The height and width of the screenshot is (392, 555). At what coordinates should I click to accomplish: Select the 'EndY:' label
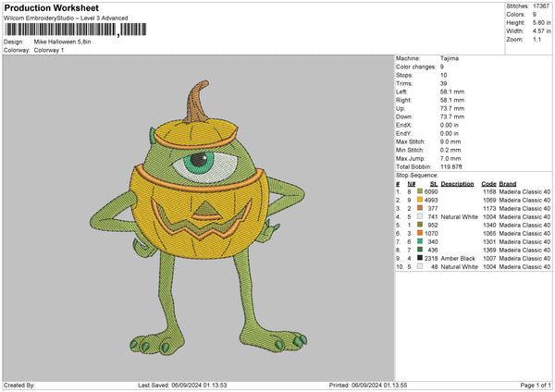(404, 133)
